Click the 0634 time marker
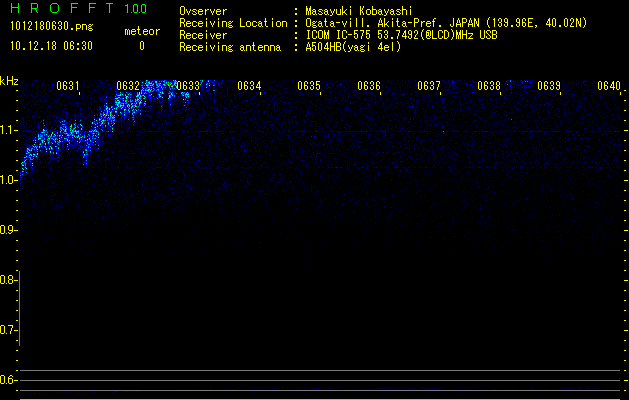This screenshot has width=629, height=400. click(x=249, y=86)
